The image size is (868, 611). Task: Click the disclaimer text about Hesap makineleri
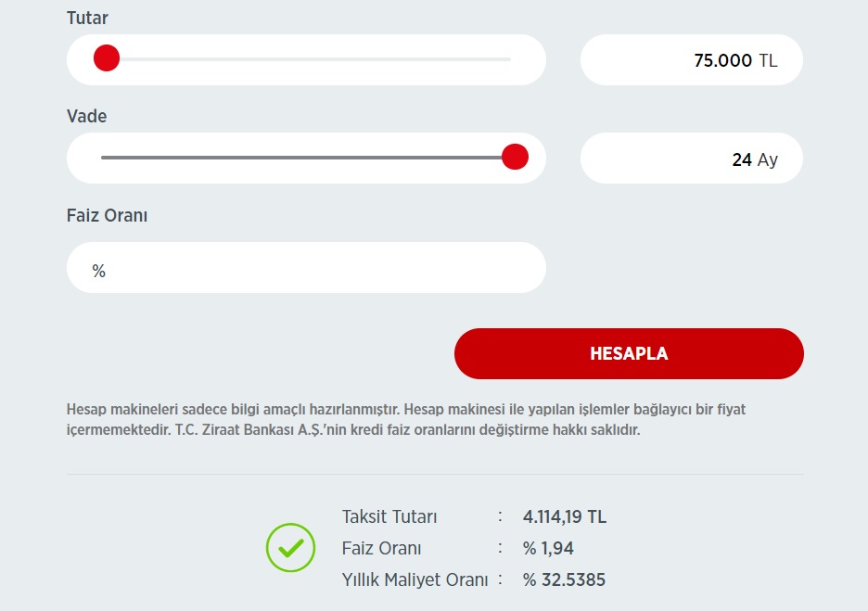406,419
